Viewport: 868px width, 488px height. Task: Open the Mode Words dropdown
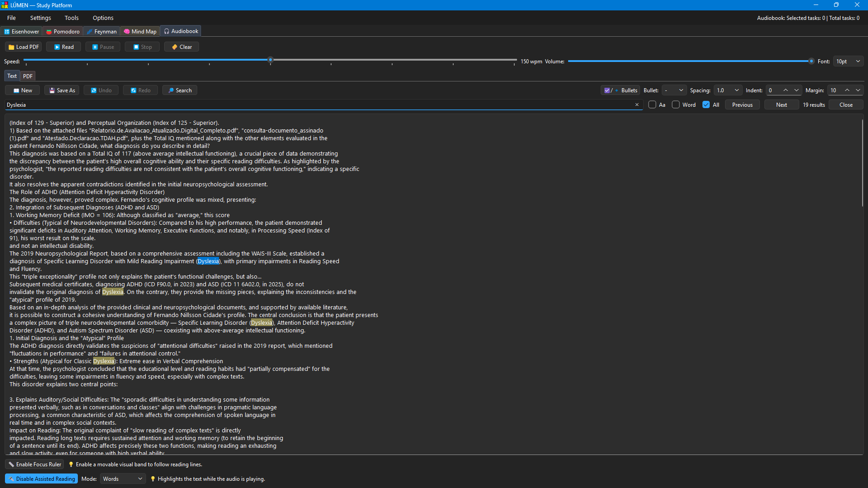pyautogui.click(x=123, y=479)
